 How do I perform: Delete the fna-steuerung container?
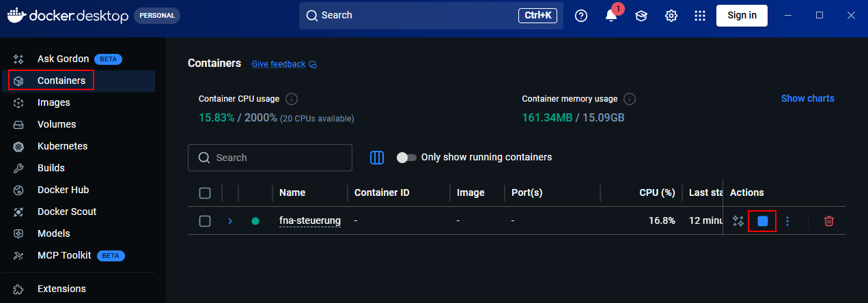tap(828, 221)
